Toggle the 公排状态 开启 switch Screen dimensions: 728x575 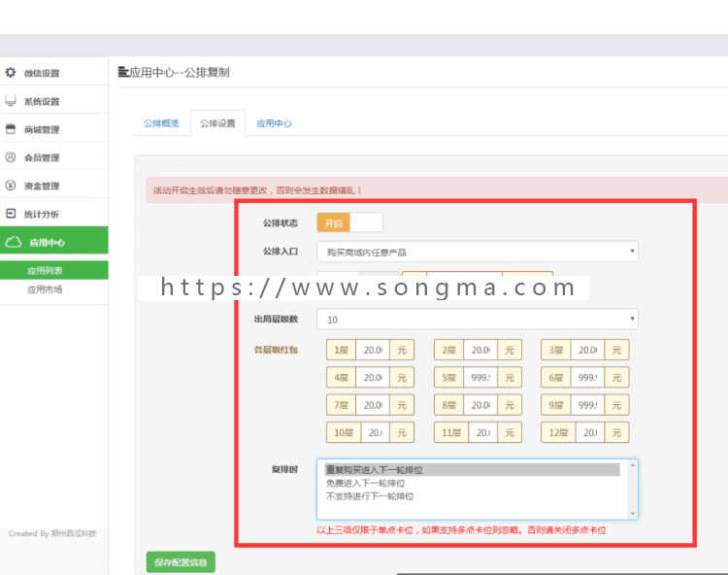pyautogui.click(x=349, y=223)
